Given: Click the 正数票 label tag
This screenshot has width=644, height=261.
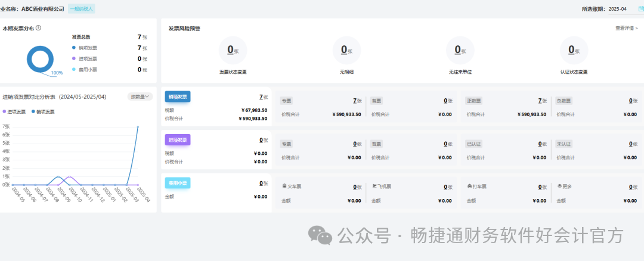Looking at the screenshot, I should coord(473,101).
